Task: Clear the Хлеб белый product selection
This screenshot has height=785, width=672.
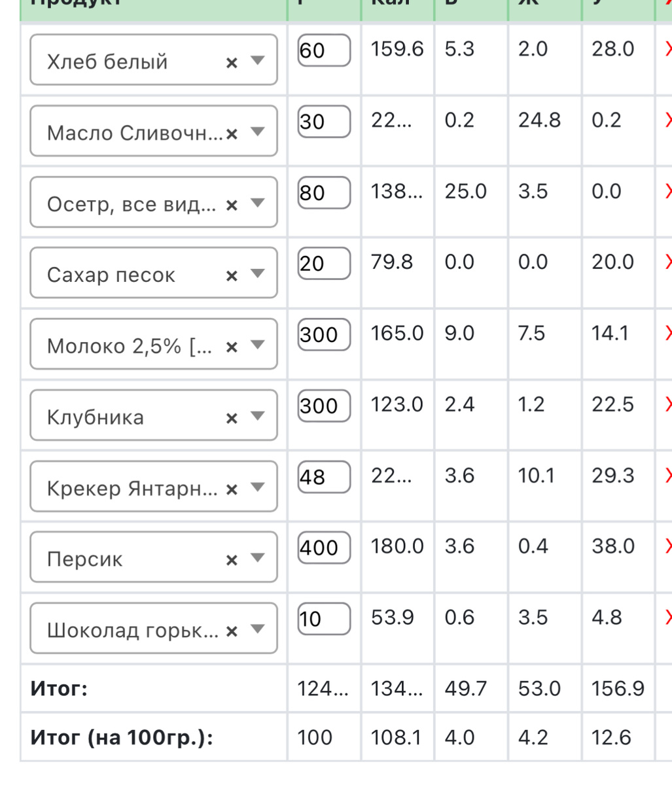Action: [x=231, y=63]
